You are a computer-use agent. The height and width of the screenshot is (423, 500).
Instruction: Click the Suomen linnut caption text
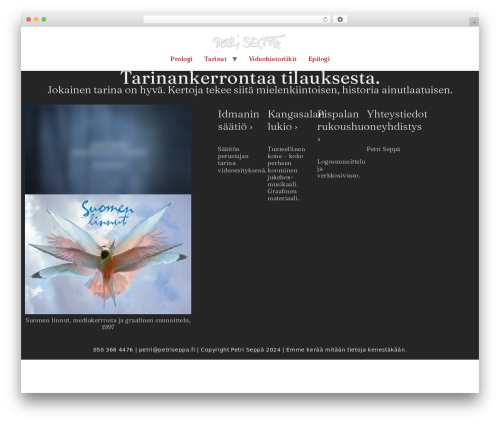click(108, 323)
